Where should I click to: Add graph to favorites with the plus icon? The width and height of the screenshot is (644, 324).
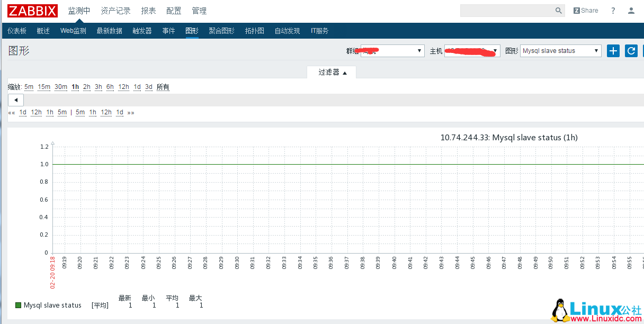(x=613, y=50)
